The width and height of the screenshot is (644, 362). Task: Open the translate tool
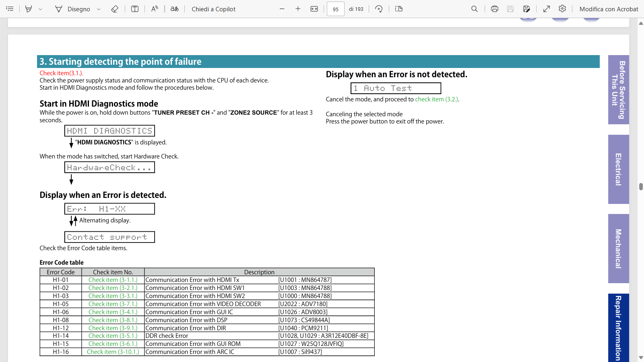click(174, 9)
